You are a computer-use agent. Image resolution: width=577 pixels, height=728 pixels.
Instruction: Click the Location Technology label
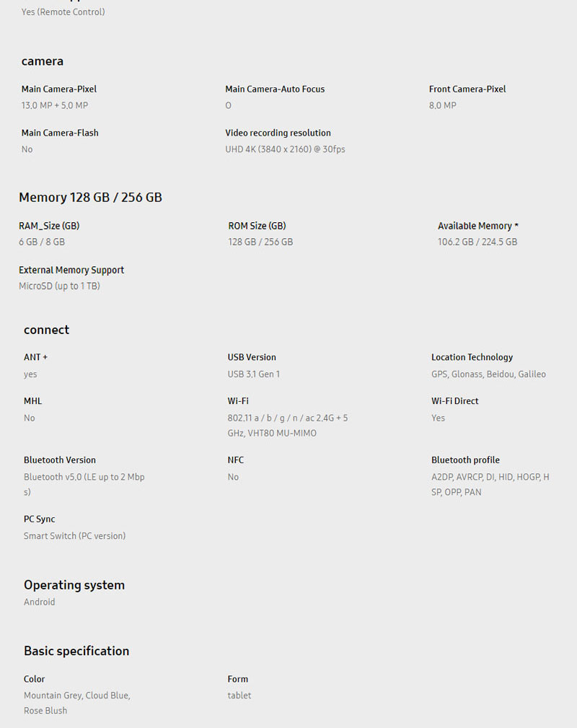pos(472,357)
